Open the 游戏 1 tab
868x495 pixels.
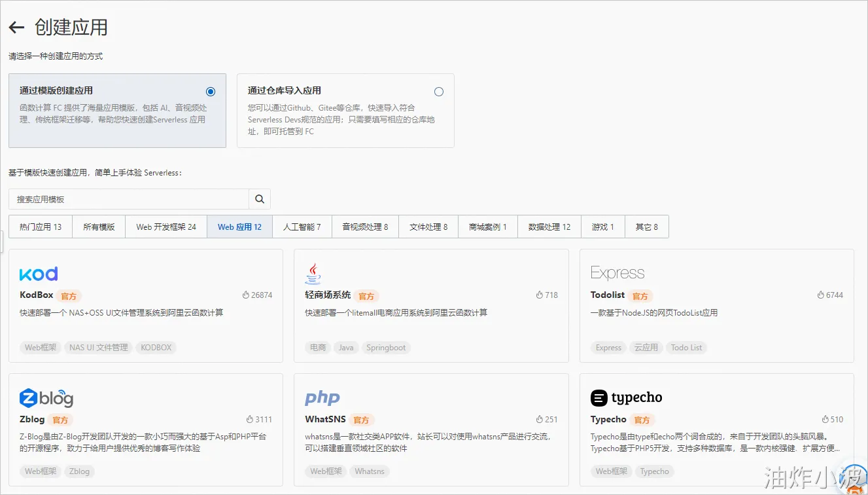coord(603,227)
